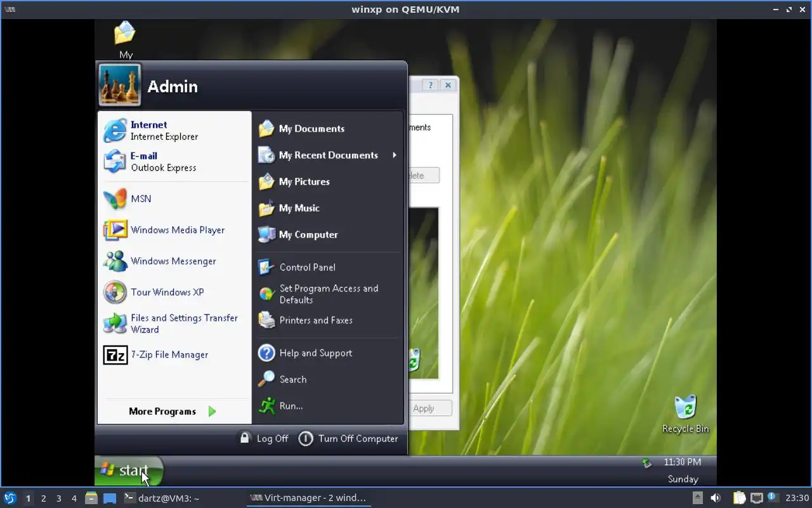Open Help and Support

click(329, 353)
